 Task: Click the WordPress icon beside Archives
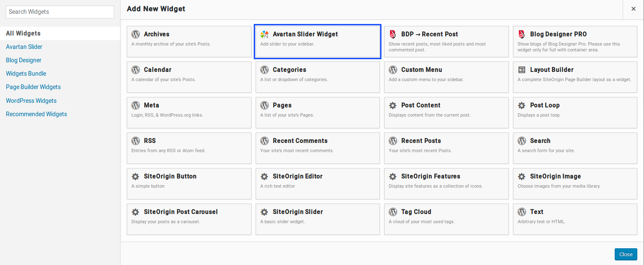point(136,34)
